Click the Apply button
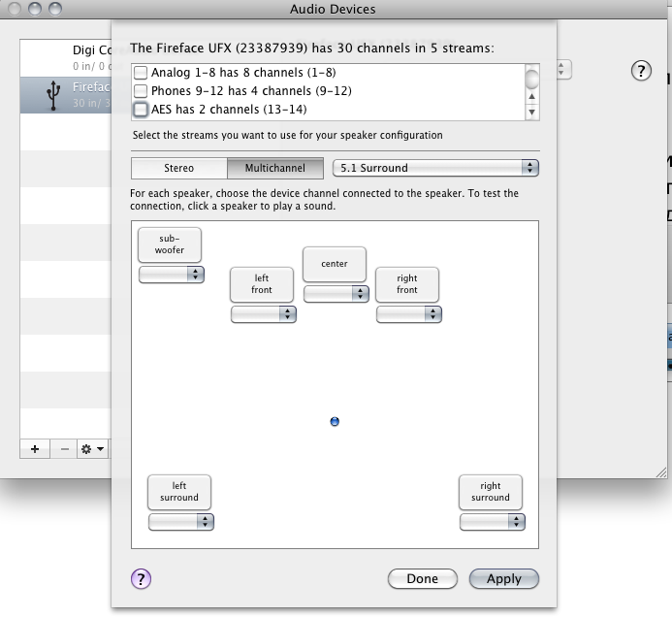This screenshot has height=618, width=672. point(504,579)
